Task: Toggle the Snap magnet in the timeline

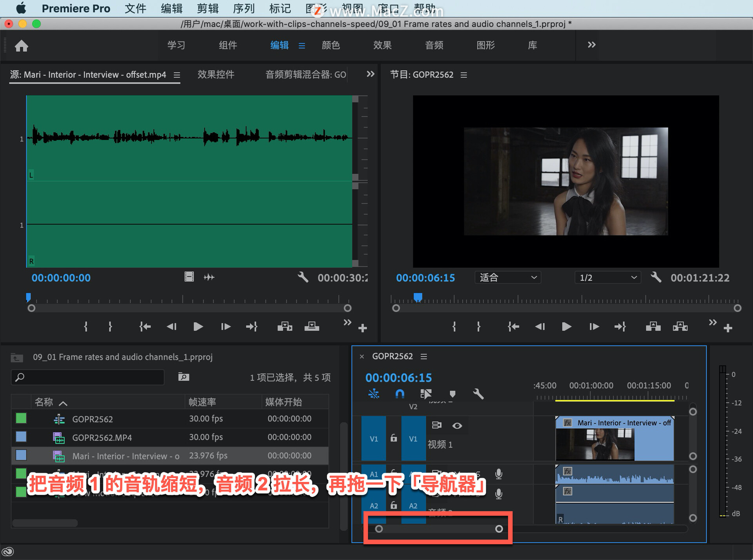Action: tap(399, 394)
